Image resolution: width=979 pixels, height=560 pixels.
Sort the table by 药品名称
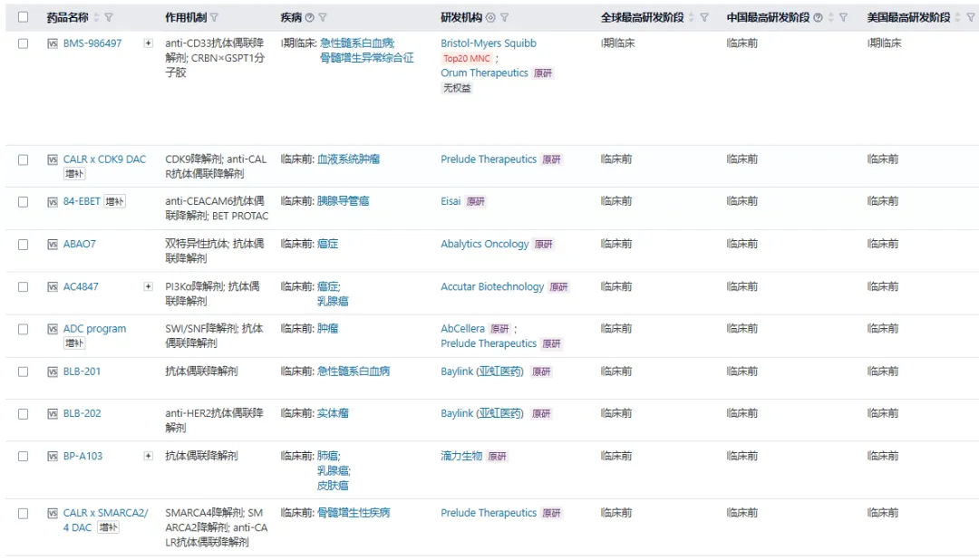(97, 17)
